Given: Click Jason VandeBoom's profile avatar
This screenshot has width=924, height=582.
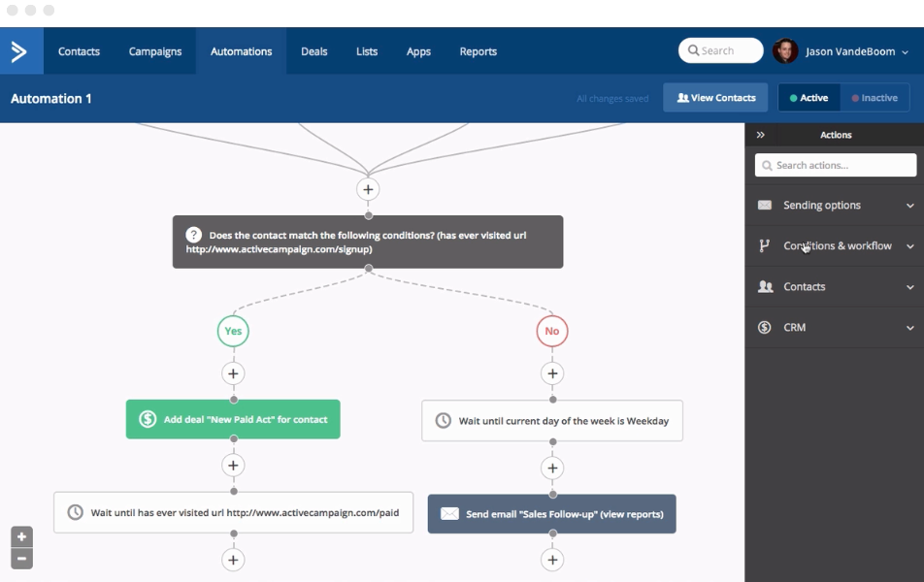Looking at the screenshot, I should (785, 51).
